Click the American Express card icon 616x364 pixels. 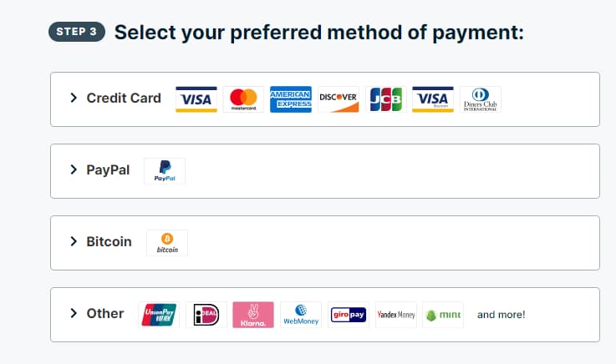pos(290,99)
